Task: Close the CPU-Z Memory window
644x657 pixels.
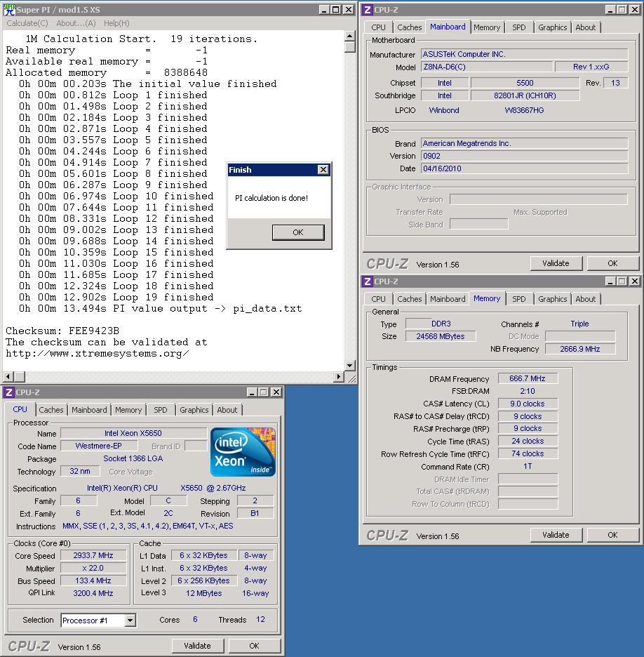Action: 635,281
